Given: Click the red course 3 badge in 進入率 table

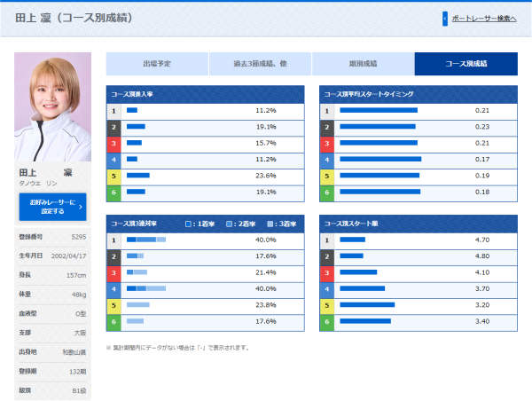Looking at the screenshot, I should click(113, 144).
